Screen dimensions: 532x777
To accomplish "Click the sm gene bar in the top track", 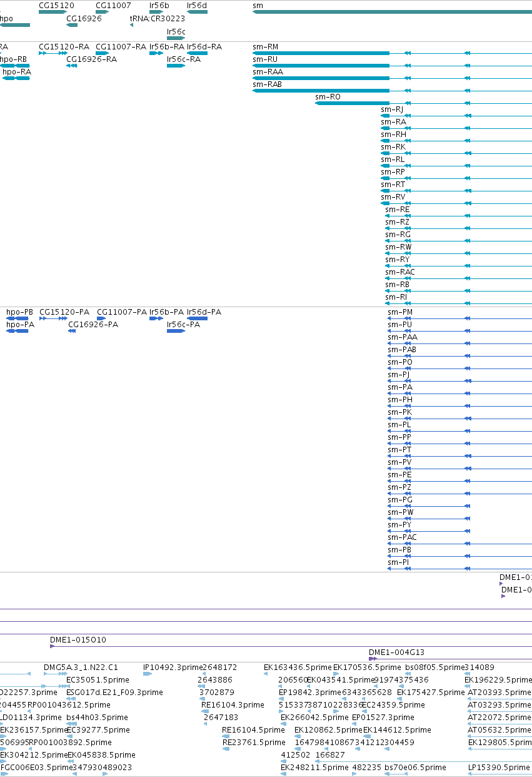I will coord(392,13).
